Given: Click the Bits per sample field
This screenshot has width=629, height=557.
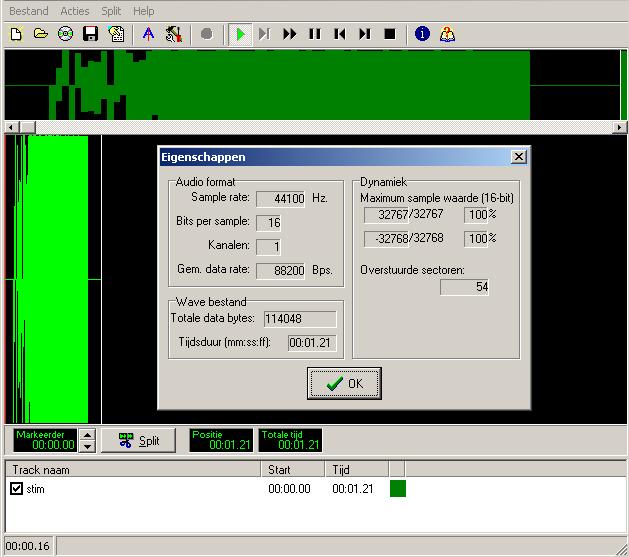Looking at the screenshot, I should pos(268,223).
